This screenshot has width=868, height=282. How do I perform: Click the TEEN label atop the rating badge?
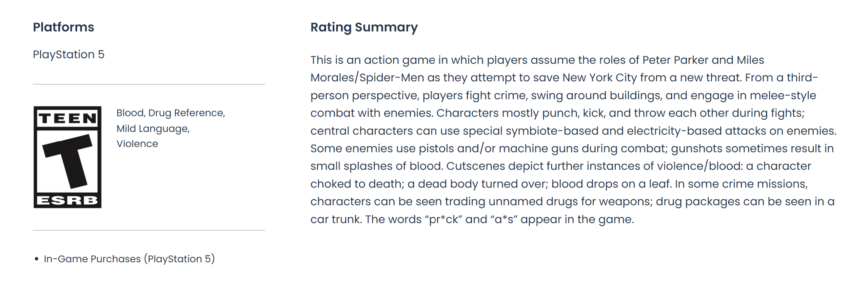pyautogui.click(x=67, y=118)
